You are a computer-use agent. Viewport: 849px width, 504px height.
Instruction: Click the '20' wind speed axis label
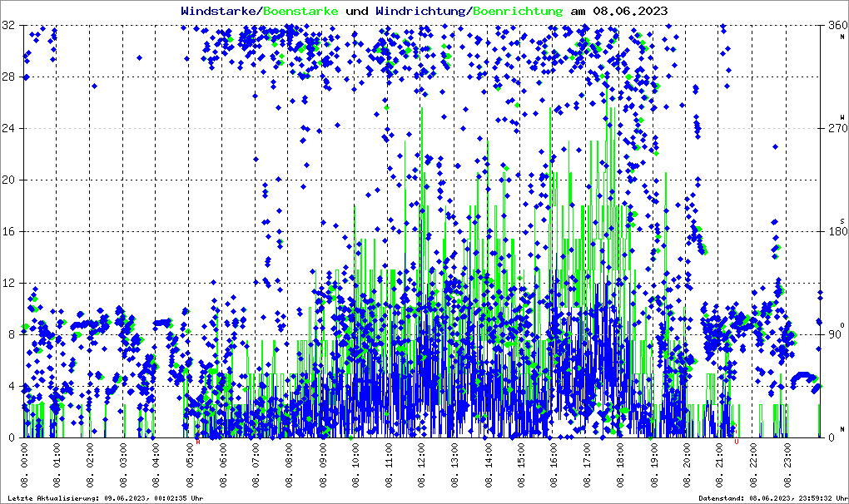pyautogui.click(x=8, y=180)
